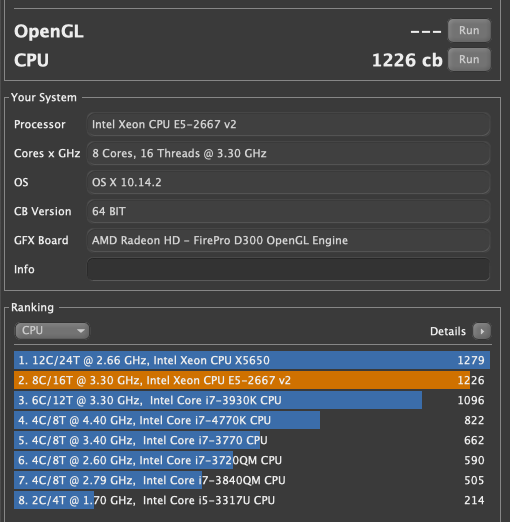510x522 pixels.
Task: Click the GFX Board FirePro D300 field
Action: pos(288,240)
